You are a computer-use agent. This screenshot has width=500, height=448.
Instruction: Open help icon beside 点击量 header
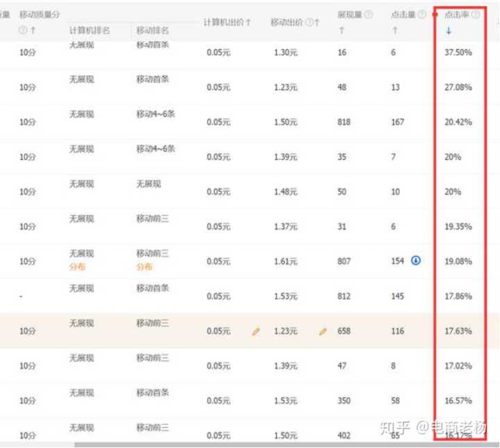(x=422, y=15)
